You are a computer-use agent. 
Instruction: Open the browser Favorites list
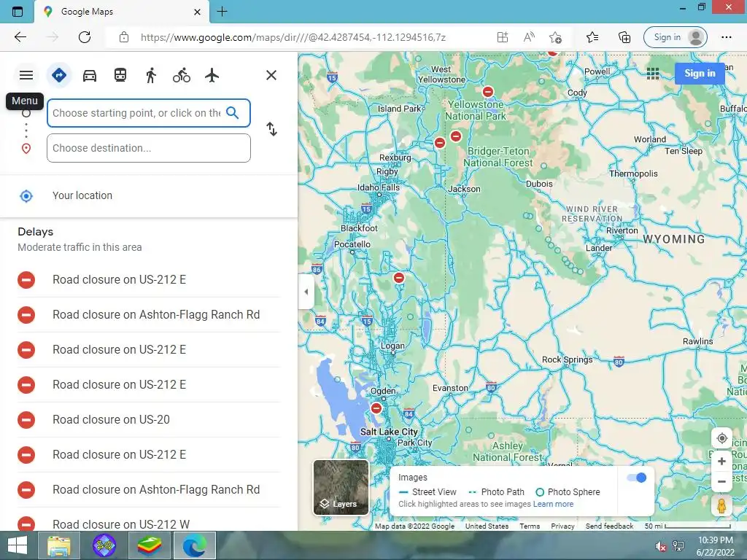point(592,37)
